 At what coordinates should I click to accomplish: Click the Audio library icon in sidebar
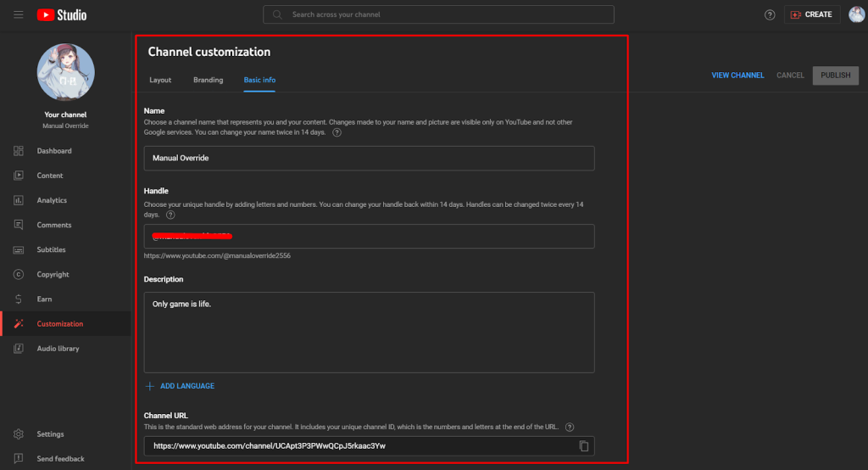pyautogui.click(x=19, y=348)
